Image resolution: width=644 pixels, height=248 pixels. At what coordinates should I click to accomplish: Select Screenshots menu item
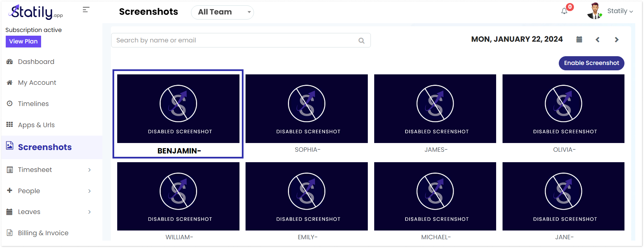52,147
